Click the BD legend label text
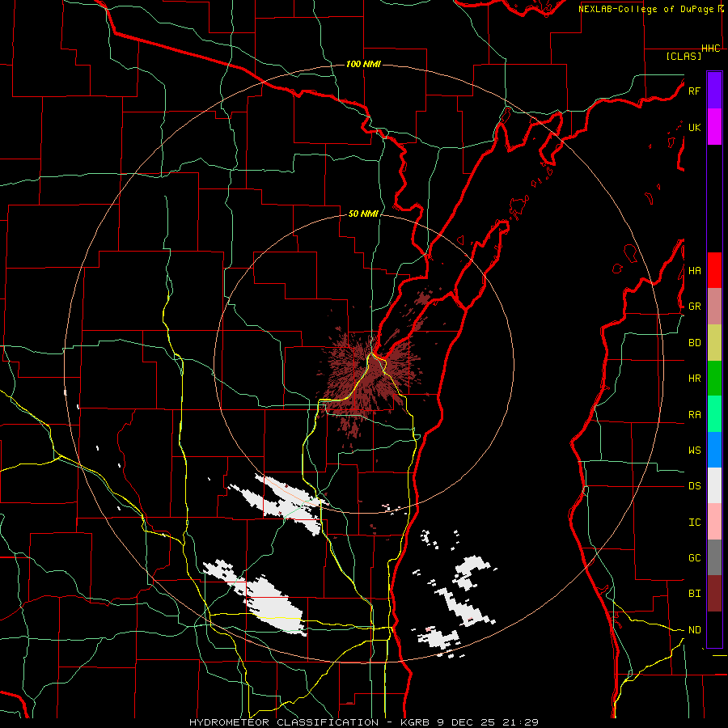 [x=694, y=343]
